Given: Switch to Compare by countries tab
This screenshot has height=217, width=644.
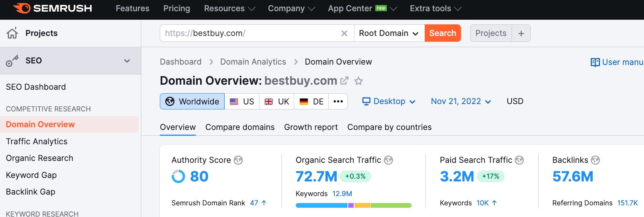Looking at the screenshot, I should coord(390,127).
